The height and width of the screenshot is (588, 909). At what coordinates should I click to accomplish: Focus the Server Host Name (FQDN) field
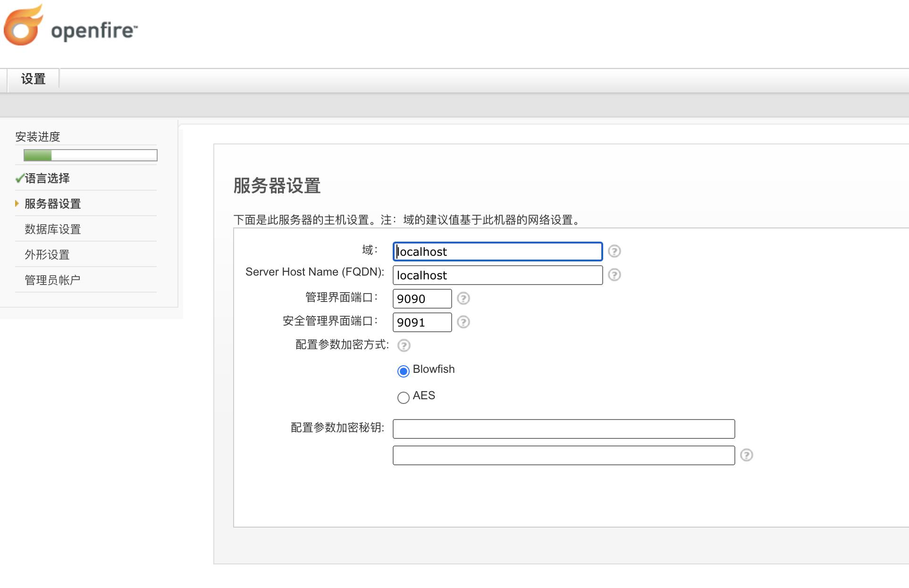coord(497,275)
